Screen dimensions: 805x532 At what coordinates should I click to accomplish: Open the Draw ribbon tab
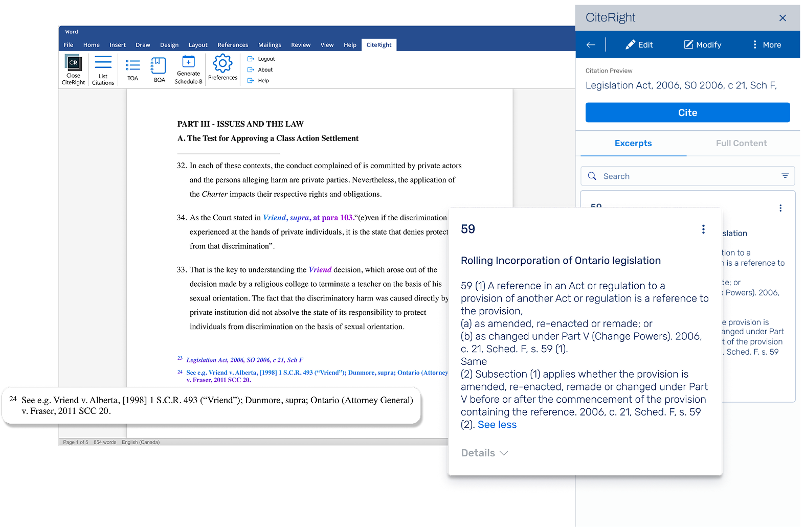tap(143, 45)
